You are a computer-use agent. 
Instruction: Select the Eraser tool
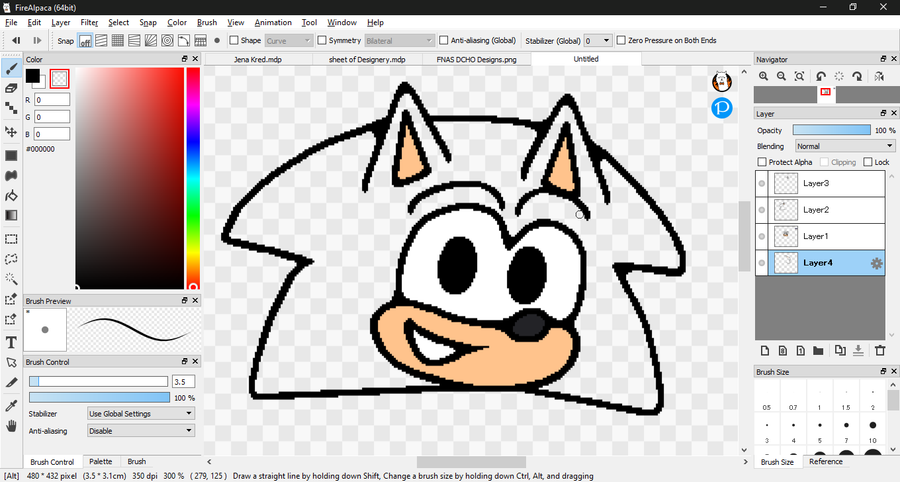[11, 88]
